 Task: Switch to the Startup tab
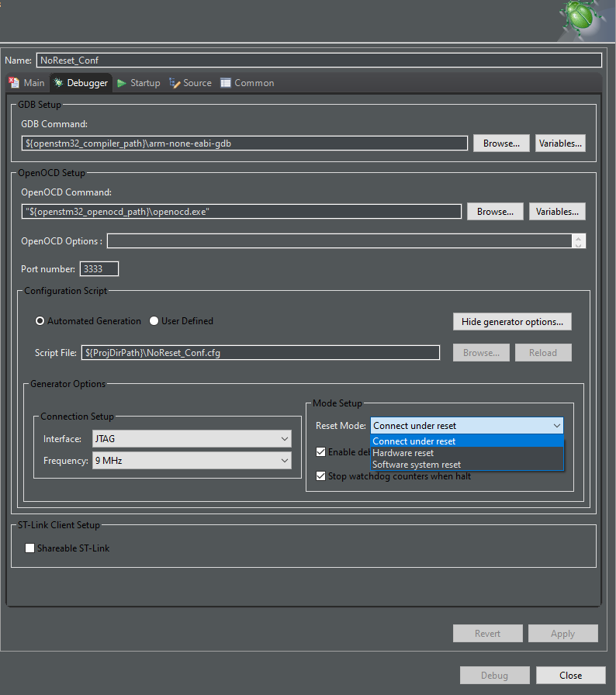click(x=139, y=83)
